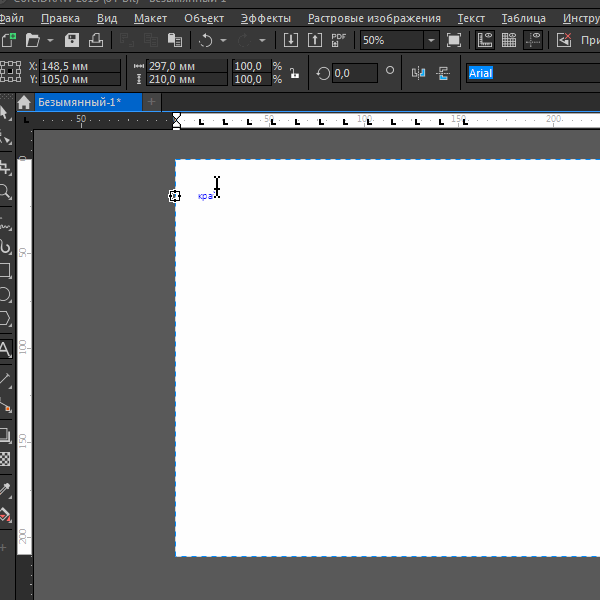Click the X position field 148,5 мм
This screenshot has height=600, width=600.
pos(80,66)
